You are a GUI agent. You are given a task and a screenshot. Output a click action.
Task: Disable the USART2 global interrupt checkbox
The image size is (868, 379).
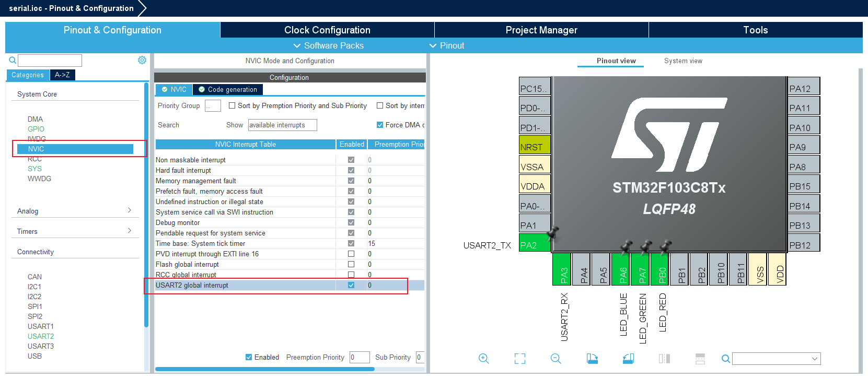point(351,285)
